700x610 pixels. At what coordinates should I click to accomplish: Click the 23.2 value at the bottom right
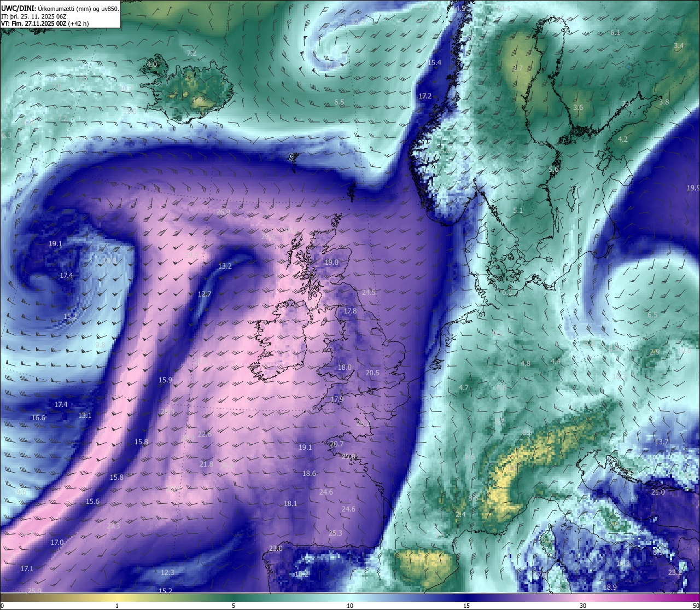coord(675,573)
